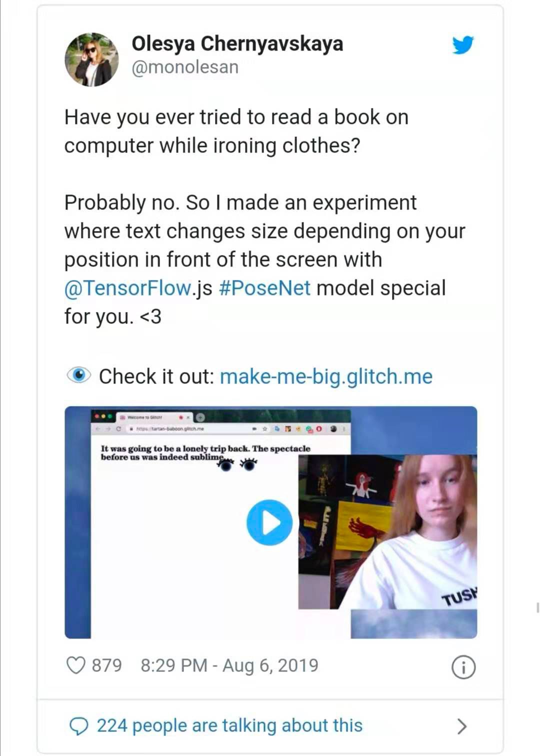Open the 8:29 PM - Aug 6, 2019 timestamp
This screenshot has width=540, height=756.
click(x=229, y=665)
